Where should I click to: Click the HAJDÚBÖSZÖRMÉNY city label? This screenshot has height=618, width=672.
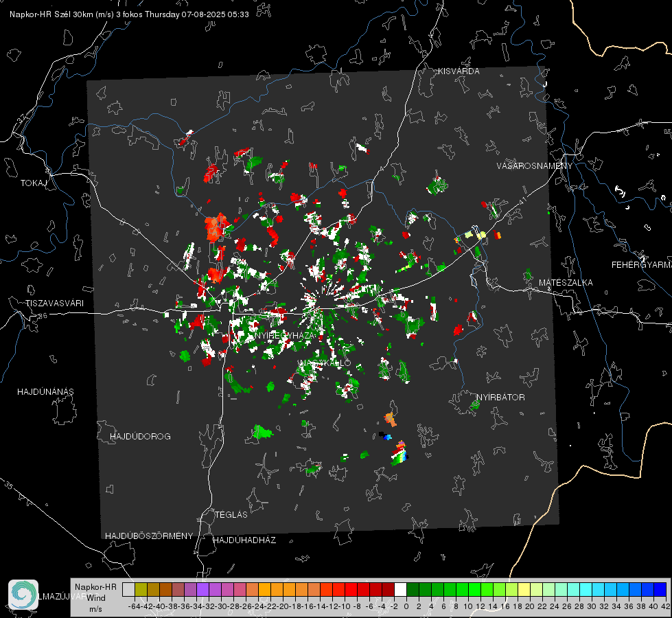tap(149, 536)
